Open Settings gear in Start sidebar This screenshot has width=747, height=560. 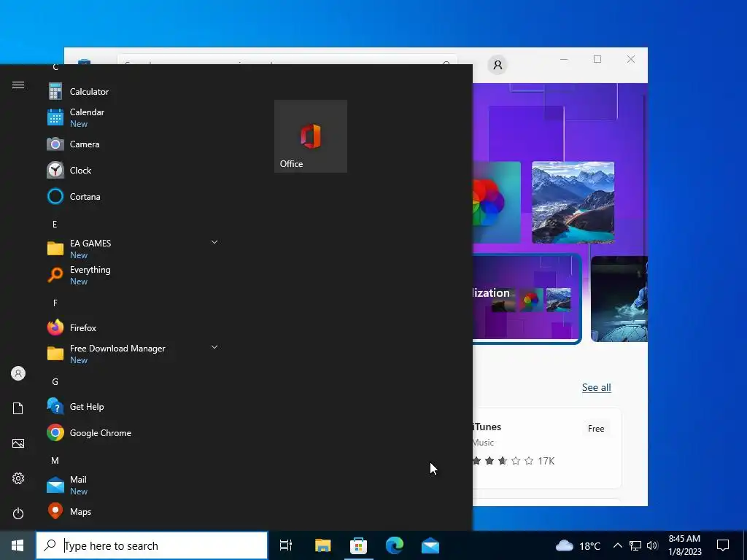(x=18, y=478)
